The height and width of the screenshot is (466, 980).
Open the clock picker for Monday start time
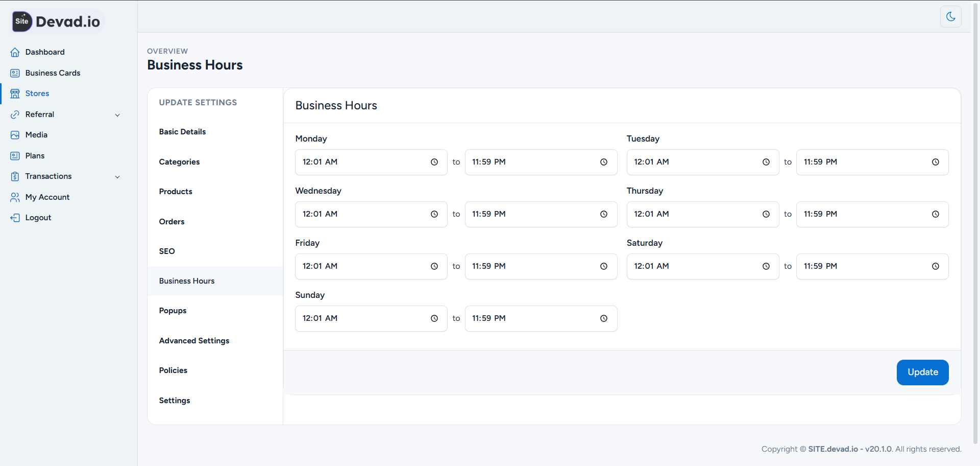click(x=434, y=162)
